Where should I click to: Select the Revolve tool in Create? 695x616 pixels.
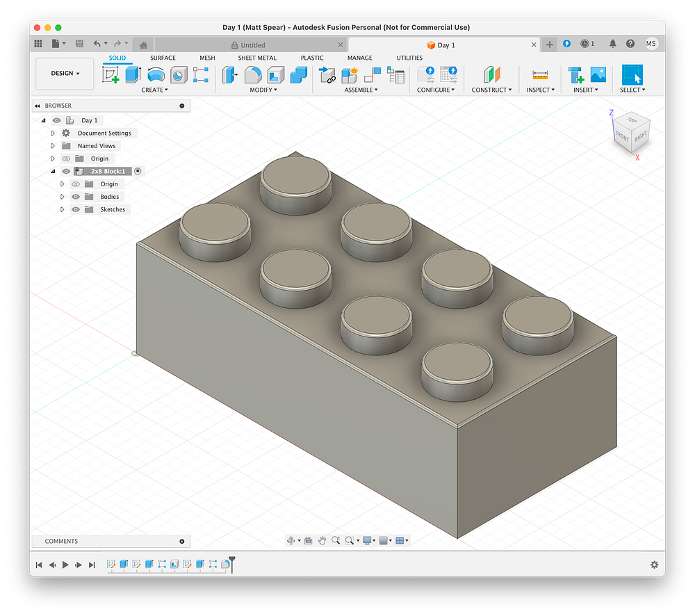(156, 75)
